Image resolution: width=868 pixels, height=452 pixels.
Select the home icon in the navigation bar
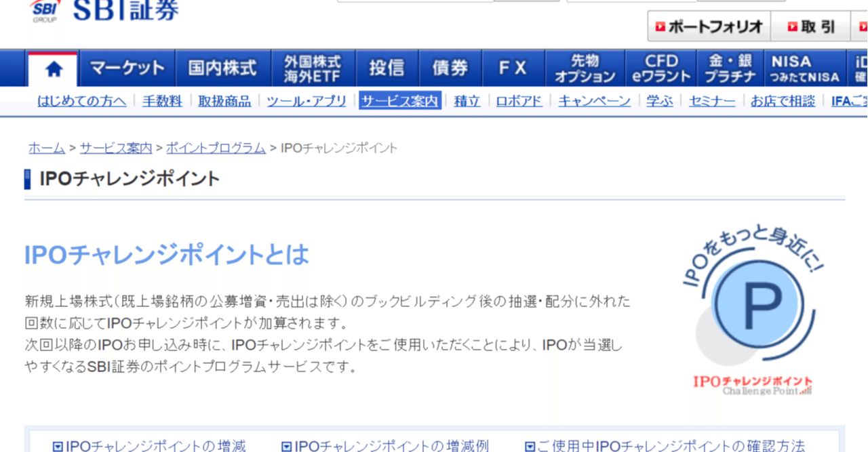pyautogui.click(x=53, y=68)
